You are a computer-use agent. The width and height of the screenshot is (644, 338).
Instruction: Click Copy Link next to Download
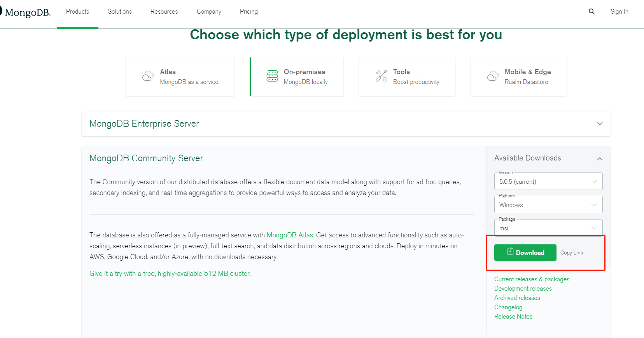(x=572, y=253)
